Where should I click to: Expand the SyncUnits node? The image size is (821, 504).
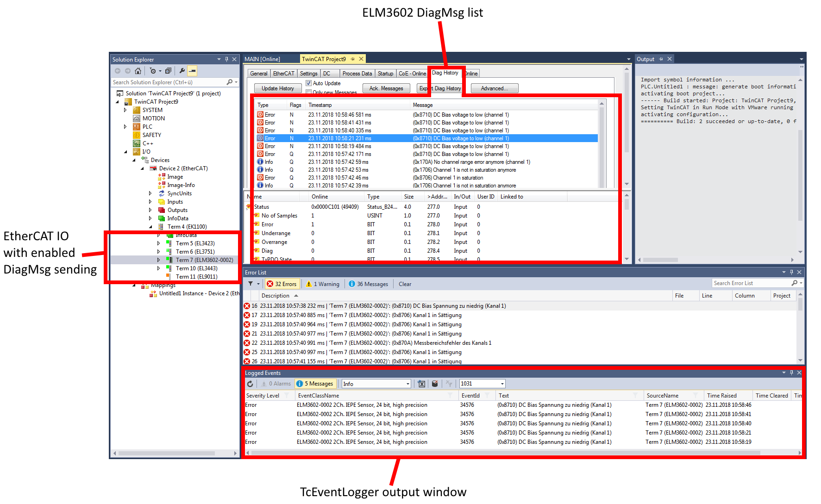[150, 193]
